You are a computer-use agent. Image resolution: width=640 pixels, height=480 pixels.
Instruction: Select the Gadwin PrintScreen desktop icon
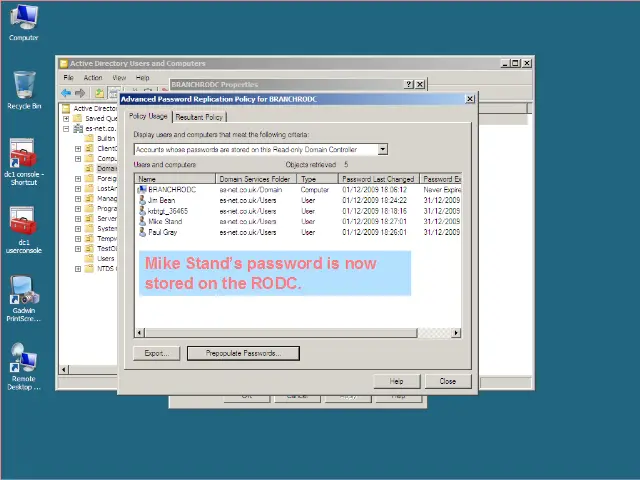click(24, 290)
